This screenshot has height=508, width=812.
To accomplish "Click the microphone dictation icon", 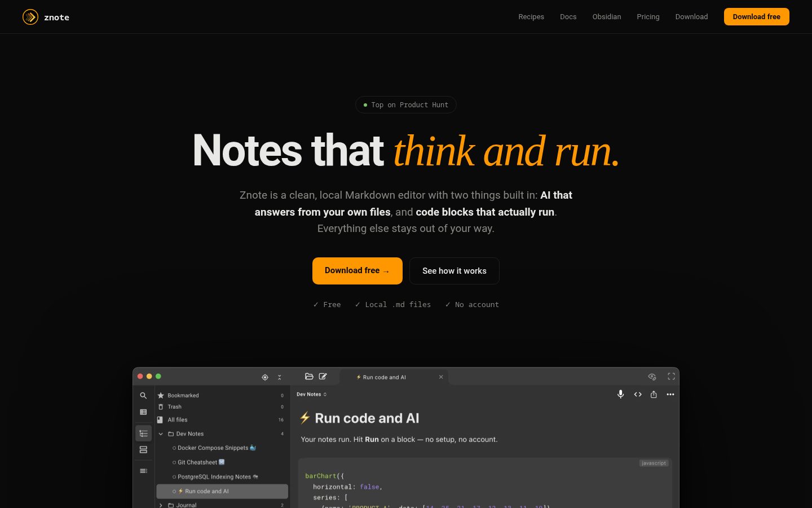I will click(x=621, y=395).
